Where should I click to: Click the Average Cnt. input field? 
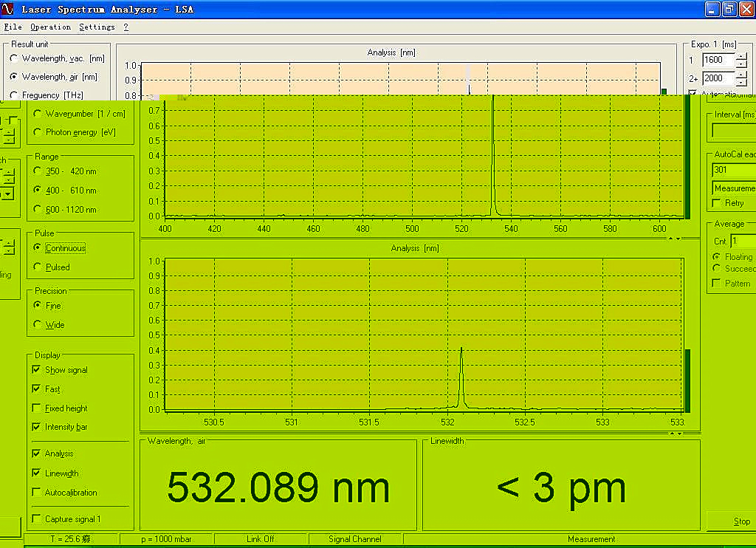743,241
